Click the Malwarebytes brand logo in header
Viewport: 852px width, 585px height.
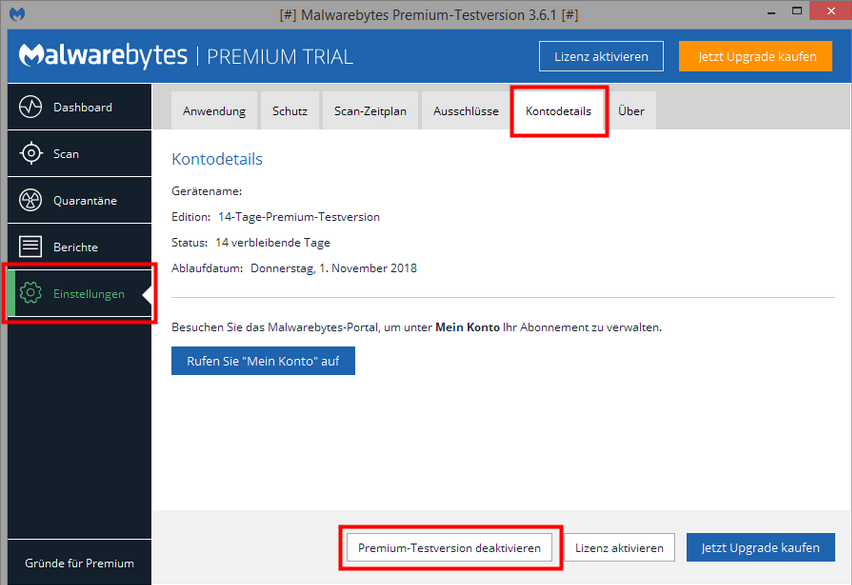point(103,56)
